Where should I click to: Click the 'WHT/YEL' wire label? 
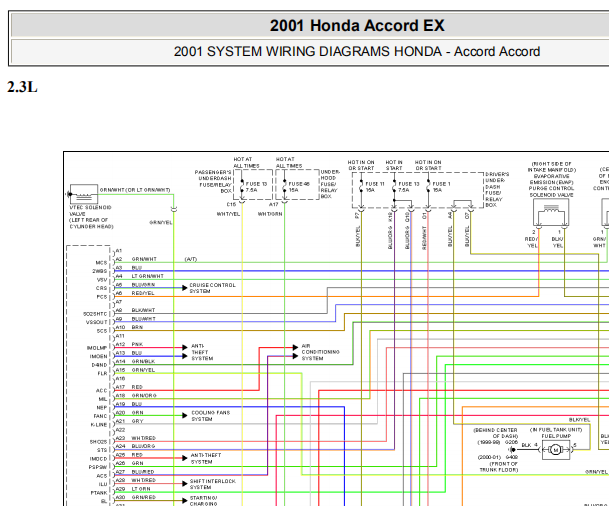[228, 214]
